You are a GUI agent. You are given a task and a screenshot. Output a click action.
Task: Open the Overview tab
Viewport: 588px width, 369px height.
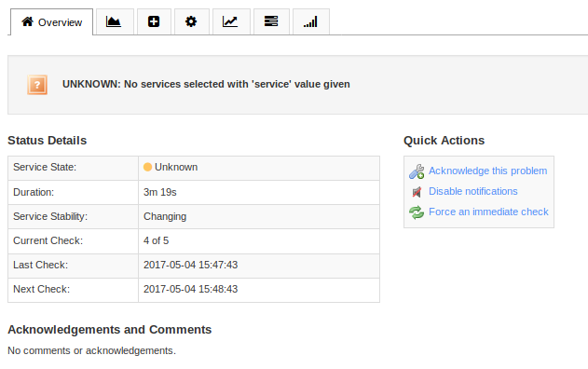click(x=52, y=22)
